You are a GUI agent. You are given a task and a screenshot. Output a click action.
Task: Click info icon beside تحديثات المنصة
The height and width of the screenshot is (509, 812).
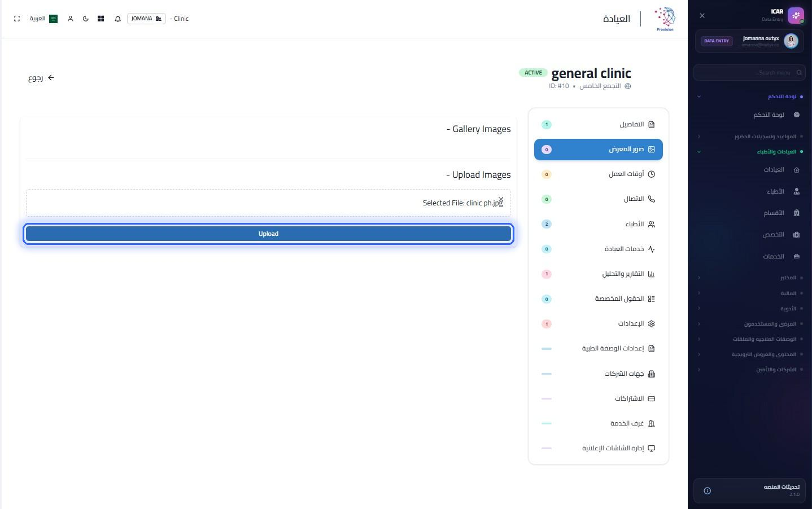tap(707, 490)
